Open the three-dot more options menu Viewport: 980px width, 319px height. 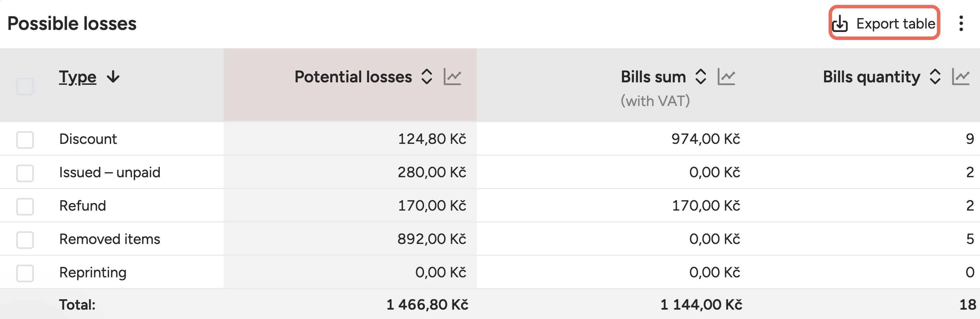961,24
